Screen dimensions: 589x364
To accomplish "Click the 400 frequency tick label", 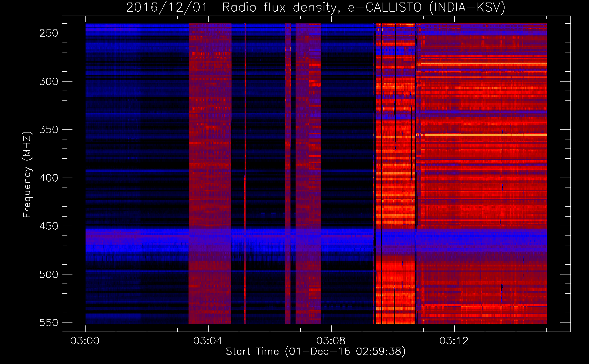I will pyautogui.click(x=49, y=178).
